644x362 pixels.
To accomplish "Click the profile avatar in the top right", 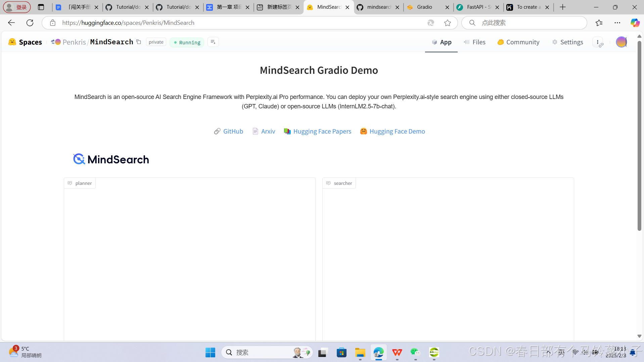I will (622, 42).
